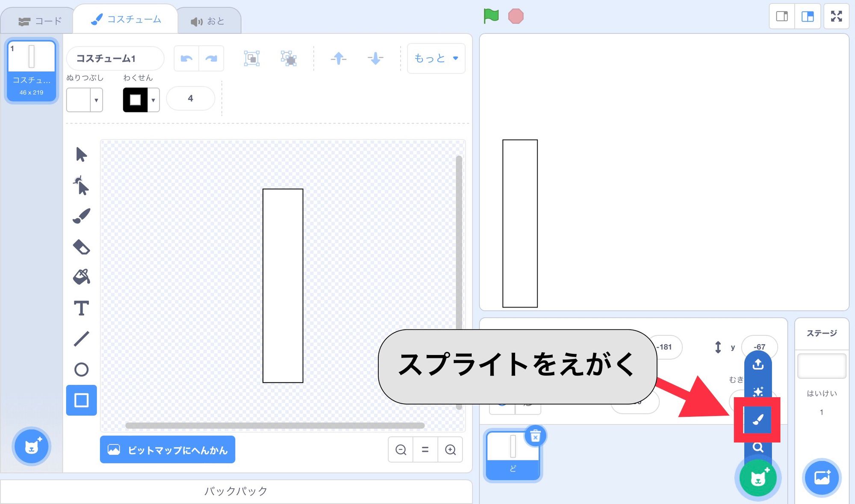Click the stage backdrop thumbnail

point(822,366)
